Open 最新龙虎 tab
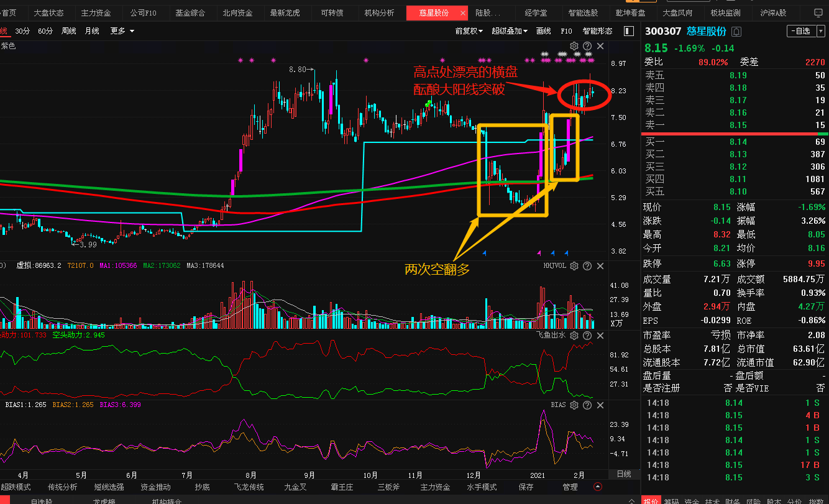 coord(285,13)
